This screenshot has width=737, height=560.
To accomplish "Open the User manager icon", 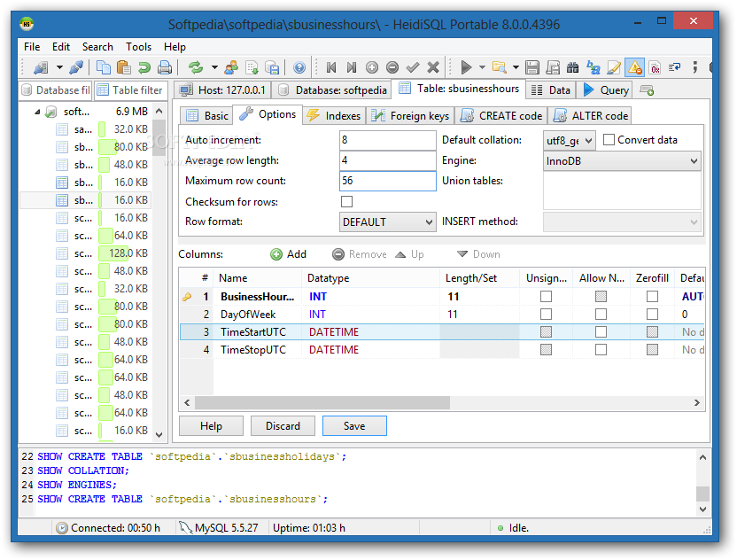I will 231,67.
